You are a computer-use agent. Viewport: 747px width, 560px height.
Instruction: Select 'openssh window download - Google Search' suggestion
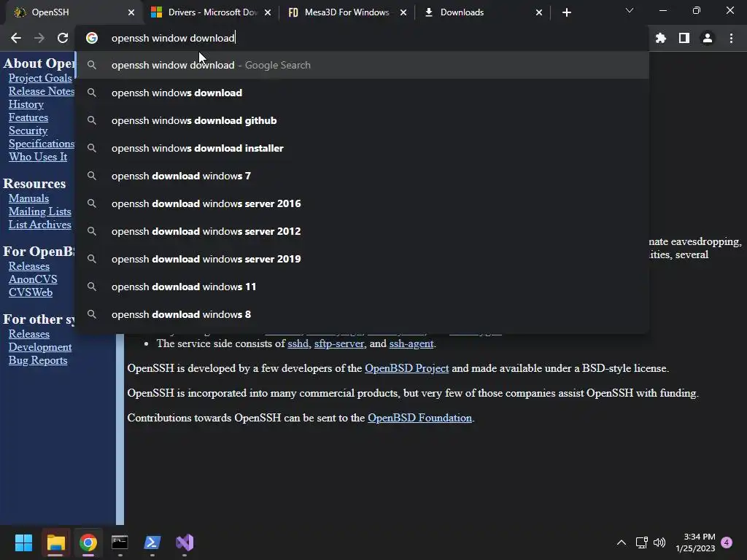363,65
